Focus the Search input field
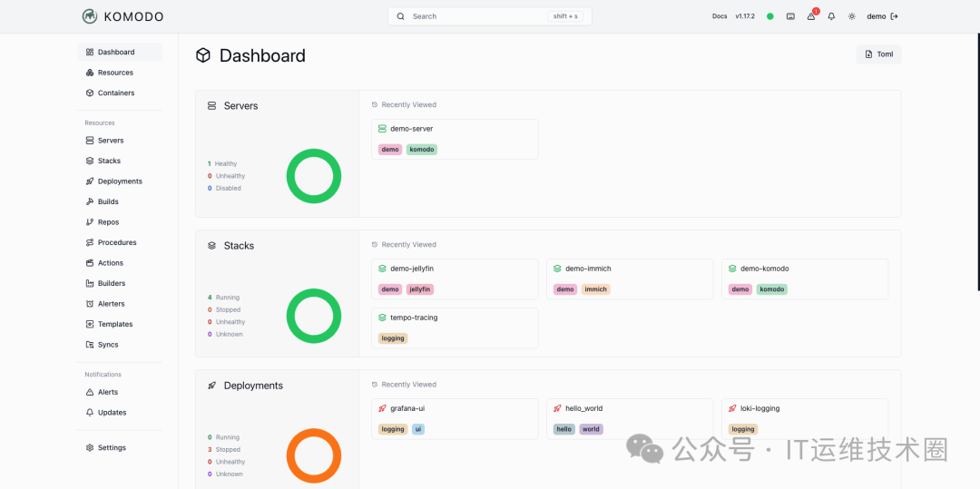Viewport: 980px width, 489px height. tap(489, 16)
